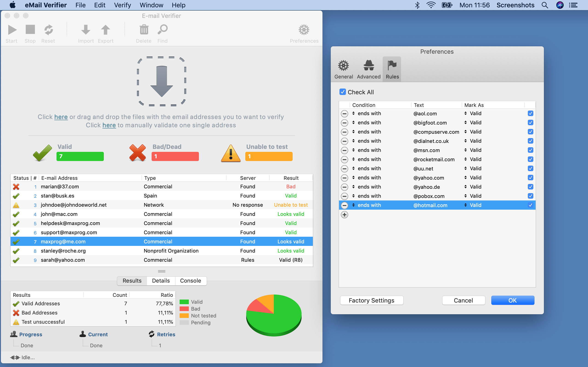This screenshot has height=367, width=588.
Task: Switch to the Console tab
Action: tap(190, 281)
